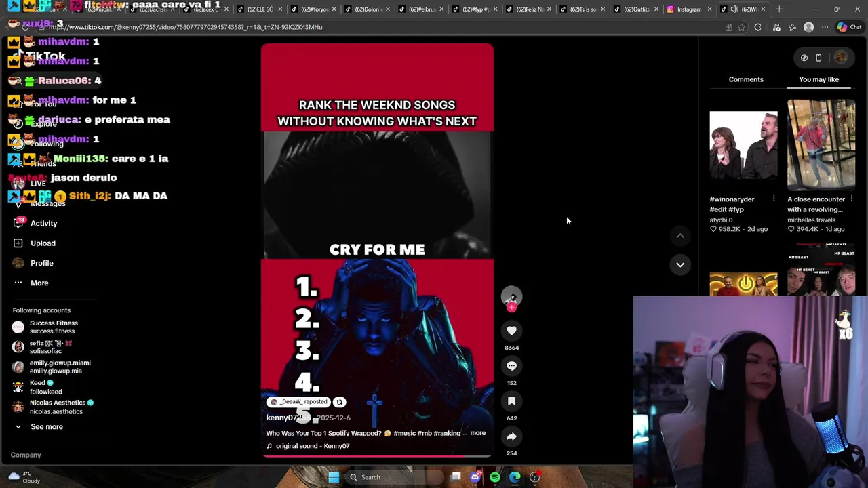Open the comments via the speech bubble icon
Viewport: 868px width, 488px height.
pos(511,366)
